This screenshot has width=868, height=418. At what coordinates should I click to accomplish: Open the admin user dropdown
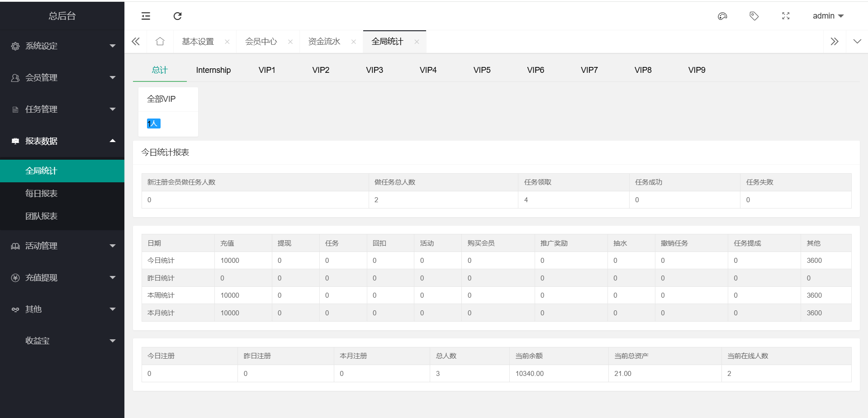(x=828, y=16)
